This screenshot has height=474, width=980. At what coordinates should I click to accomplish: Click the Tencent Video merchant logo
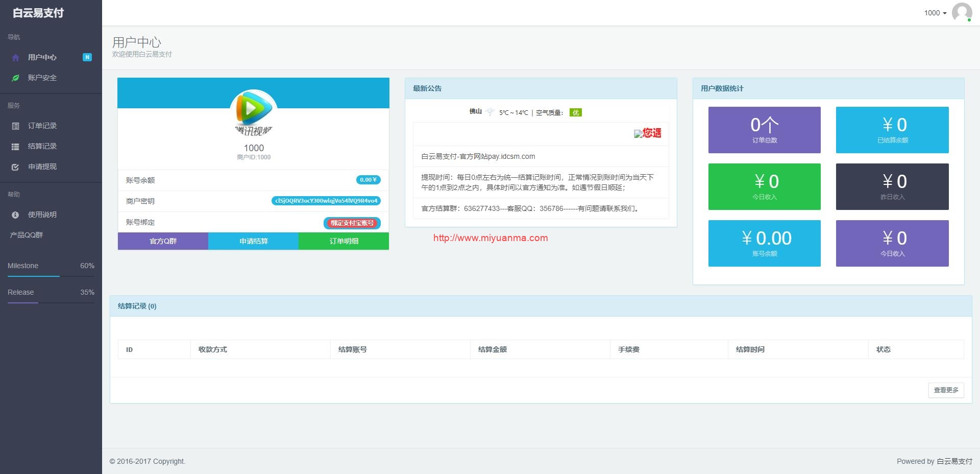(254, 113)
